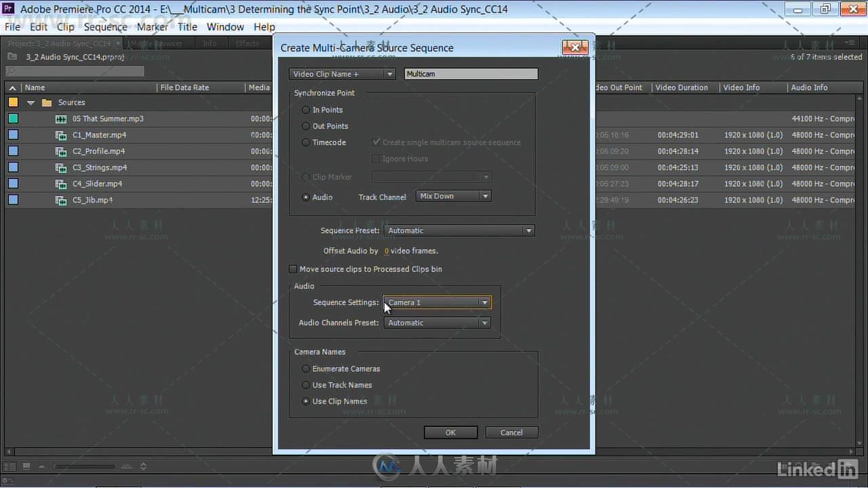
Task: Open the Edit menu
Action: tap(39, 27)
